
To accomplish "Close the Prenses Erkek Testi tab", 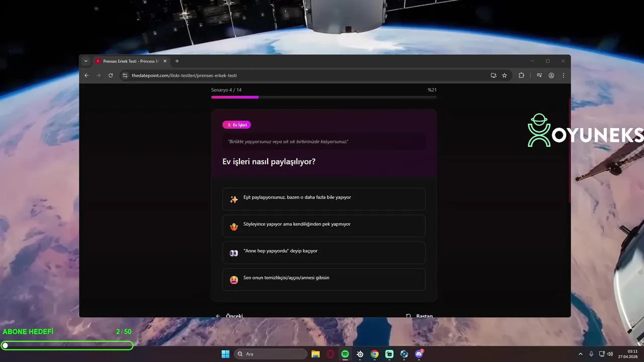I will tap(165, 61).
